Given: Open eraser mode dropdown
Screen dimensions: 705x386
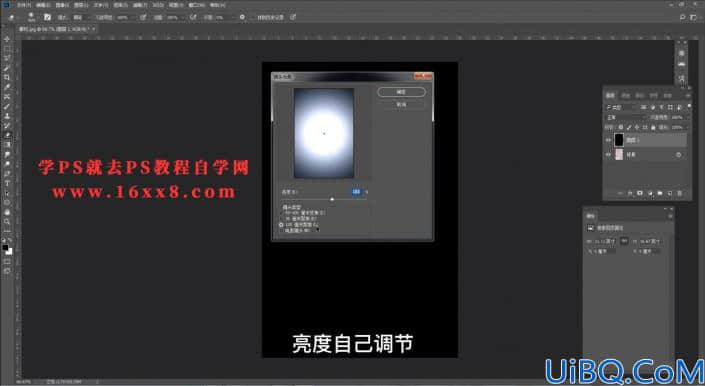Looking at the screenshot, I should click(80, 17).
